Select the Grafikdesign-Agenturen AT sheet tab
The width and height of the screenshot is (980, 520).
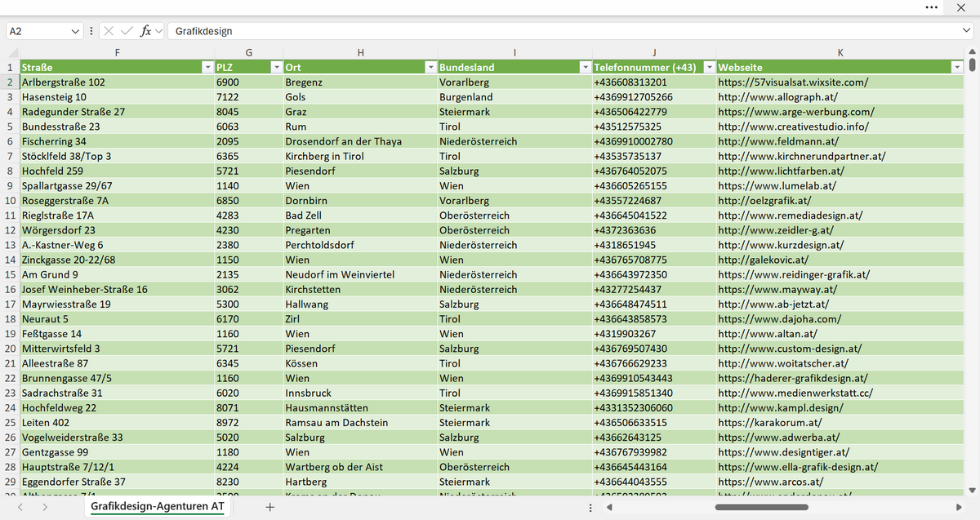pos(158,507)
